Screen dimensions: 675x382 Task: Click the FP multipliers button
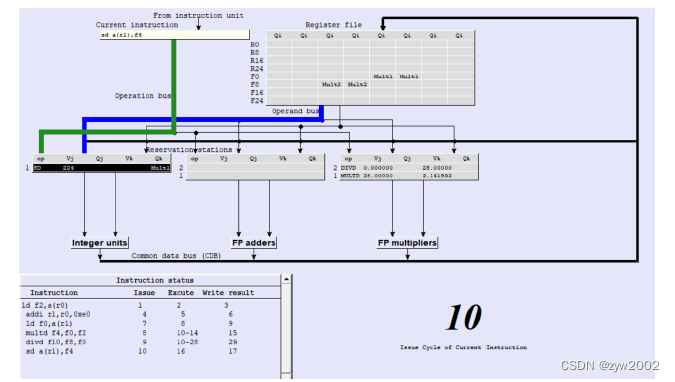[407, 243]
